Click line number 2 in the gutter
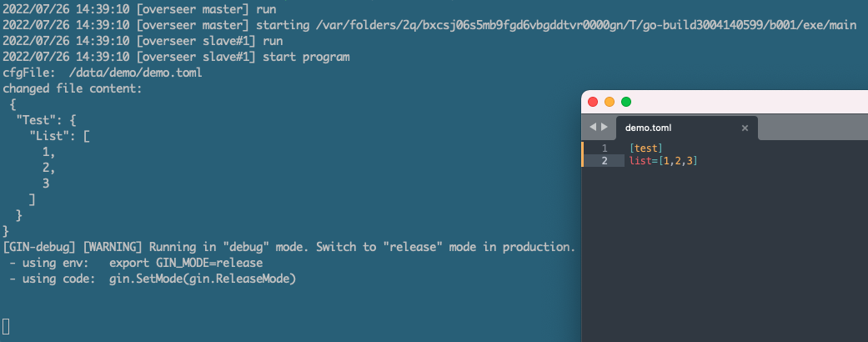868x342 pixels. pos(604,161)
